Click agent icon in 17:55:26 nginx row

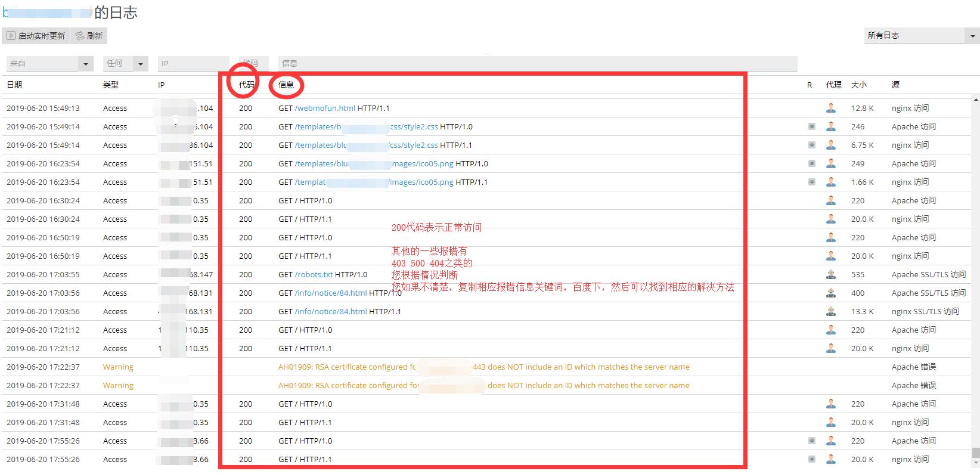(x=831, y=459)
